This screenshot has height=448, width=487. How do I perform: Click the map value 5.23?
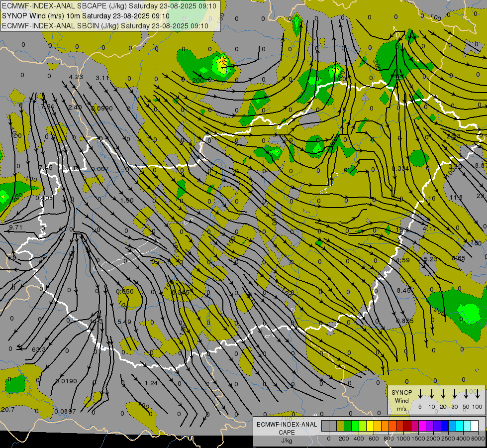tap(431, 259)
